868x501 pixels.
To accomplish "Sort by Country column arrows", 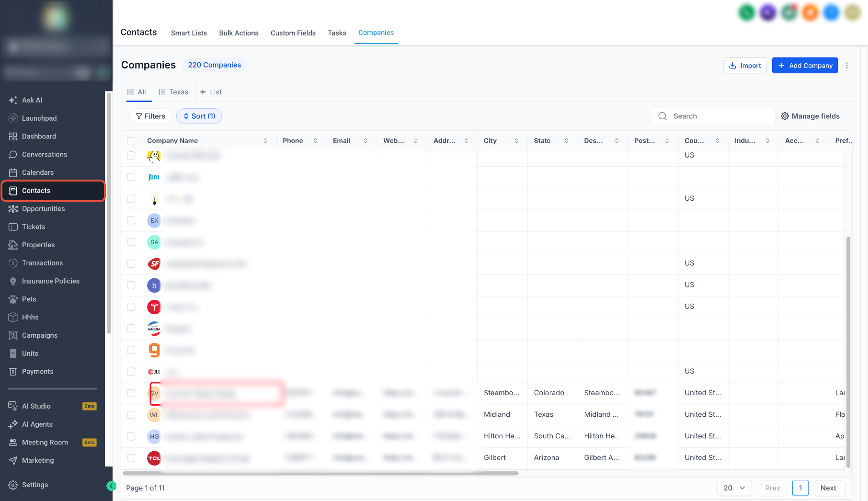I will pyautogui.click(x=718, y=141).
